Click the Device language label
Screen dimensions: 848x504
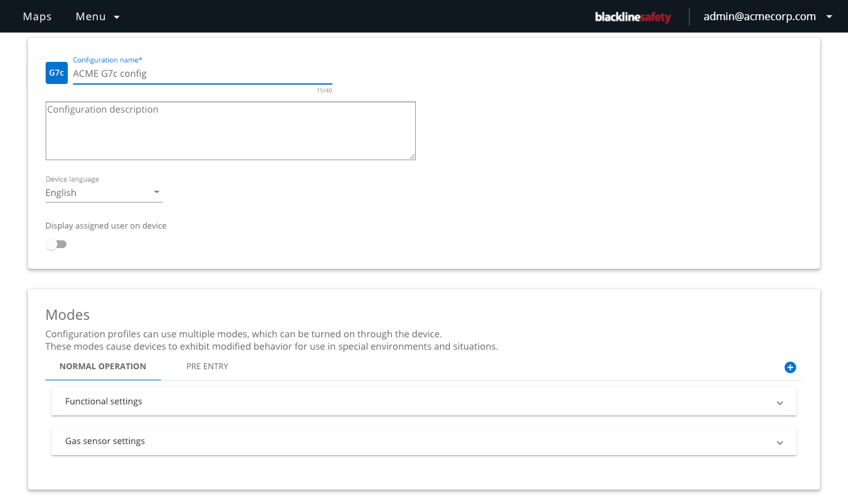(72, 179)
